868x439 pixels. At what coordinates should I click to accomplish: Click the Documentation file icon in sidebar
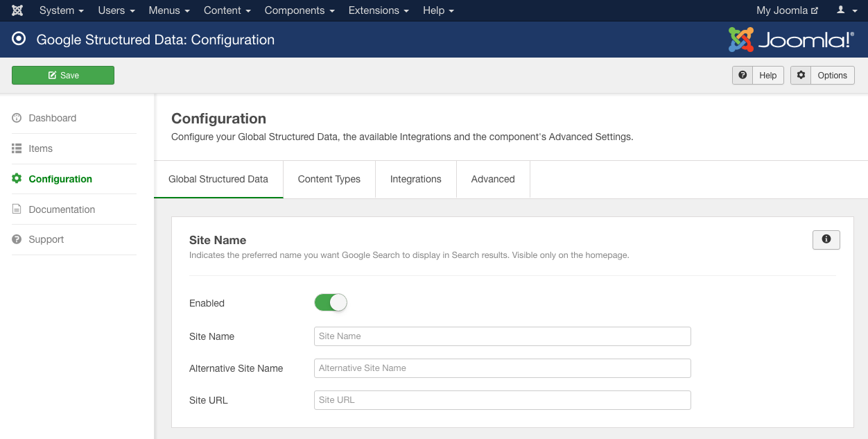(x=17, y=209)
